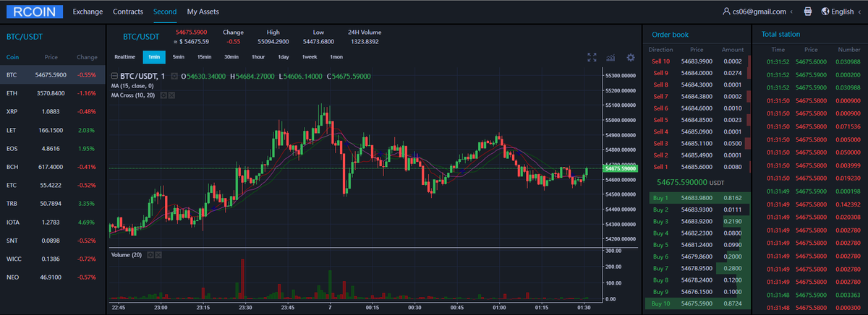Select the NEO coin row
Screen dimensions: 868x315
coord(53,277)
